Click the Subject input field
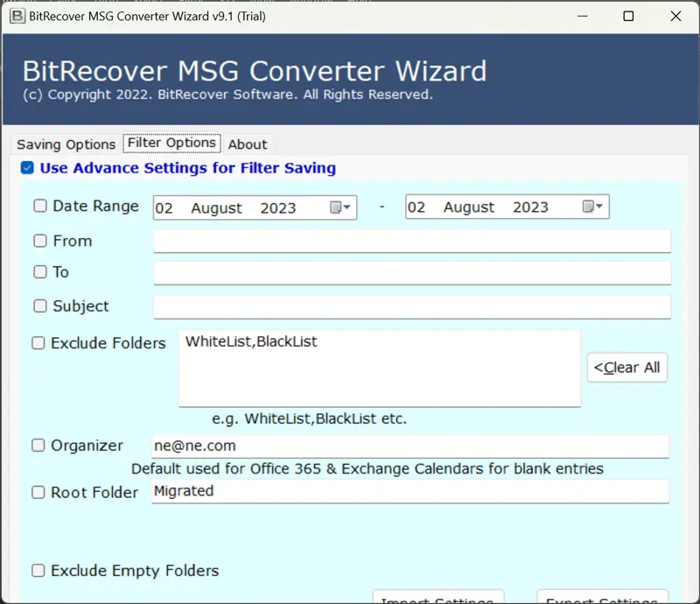Image resolution: width=700 pixels, height=604 pixels. pyautogui.click(x=411, y=306)
